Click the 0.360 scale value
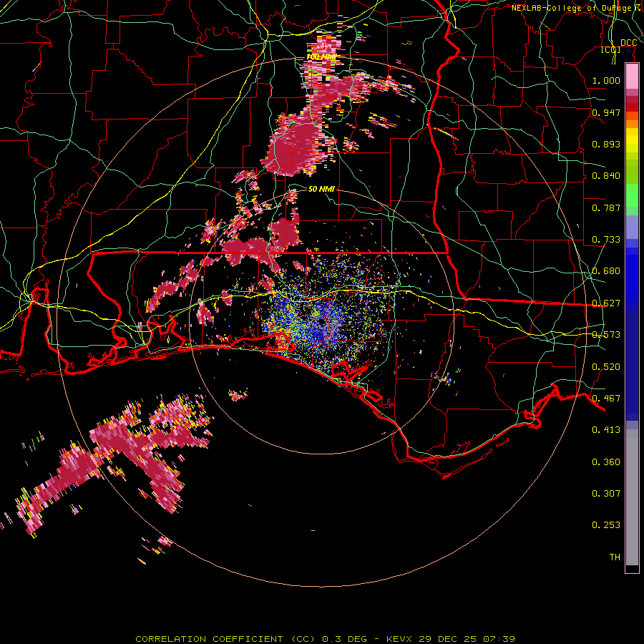The height and width of the screenshot is (644, 644). [x=606, y=462]
